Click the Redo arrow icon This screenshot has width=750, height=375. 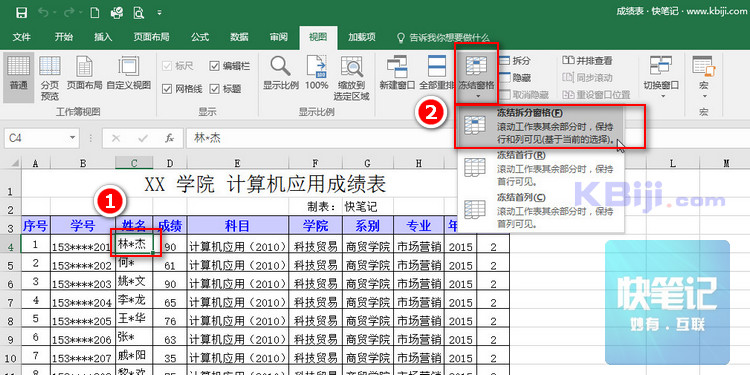pos(69,12)
